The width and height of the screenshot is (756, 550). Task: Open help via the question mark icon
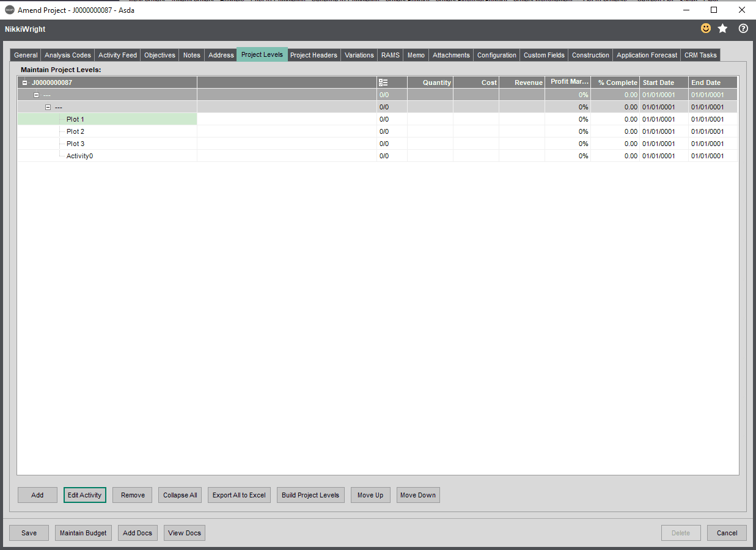click(743, 28)
